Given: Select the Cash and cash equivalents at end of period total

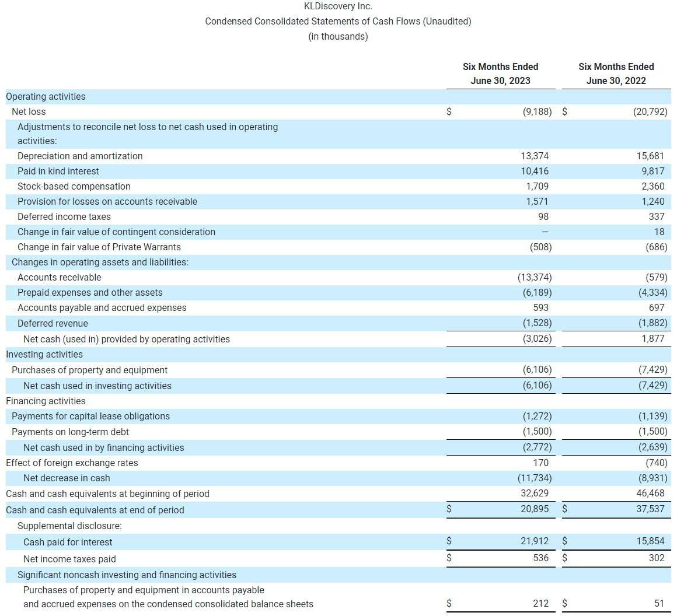Looking at the screenshot, I should [95, 509].
